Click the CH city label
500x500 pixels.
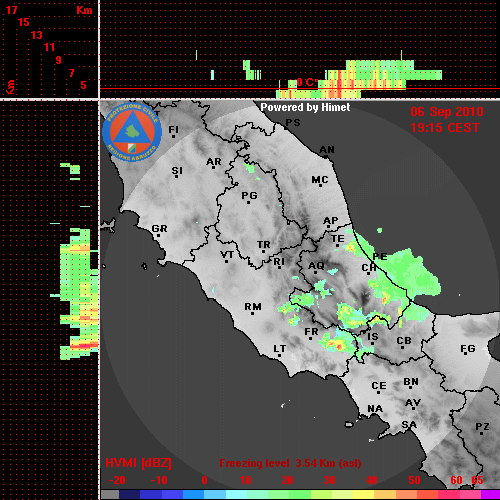pos(369,268)
